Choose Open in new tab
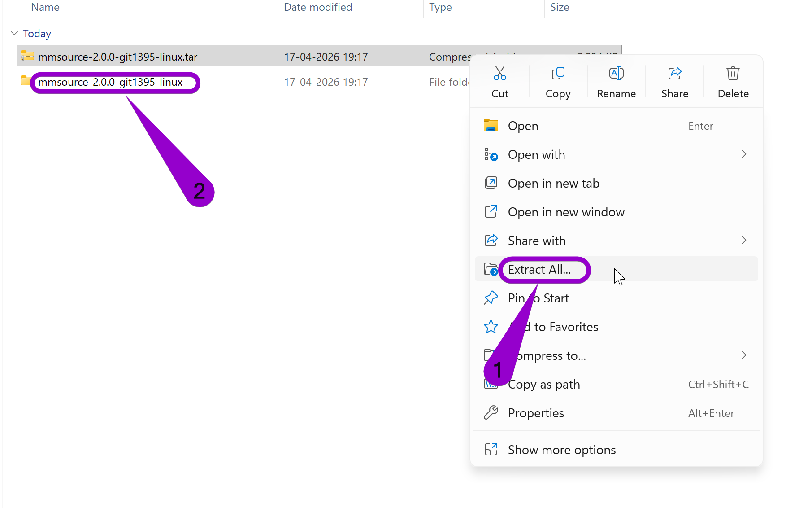 pyautogui.click(x=553, y=183)
